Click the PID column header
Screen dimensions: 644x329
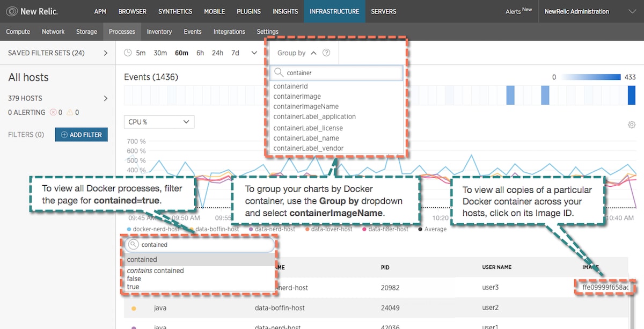pos(385,267)
